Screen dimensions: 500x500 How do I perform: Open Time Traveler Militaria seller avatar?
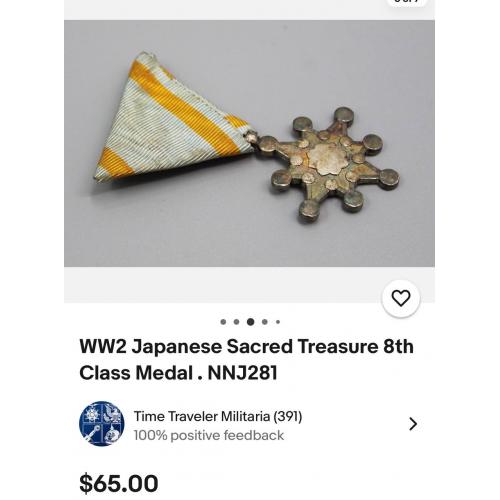[x=102, y=424]
